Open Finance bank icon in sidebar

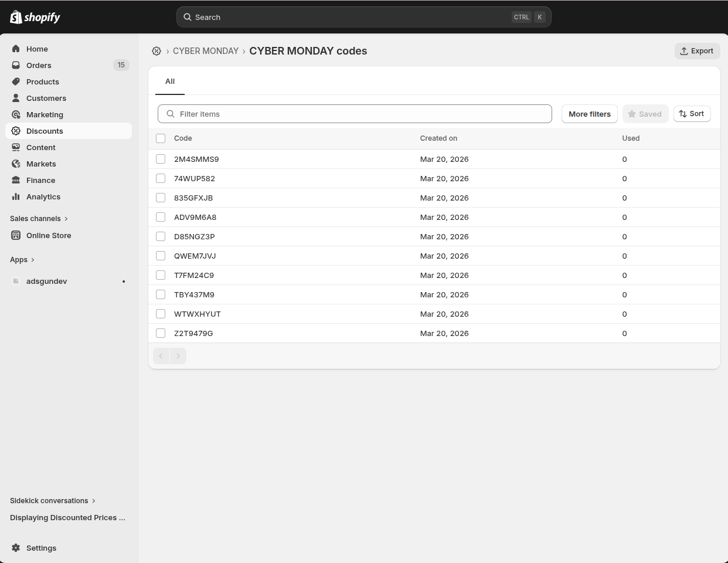click(16, 180)
